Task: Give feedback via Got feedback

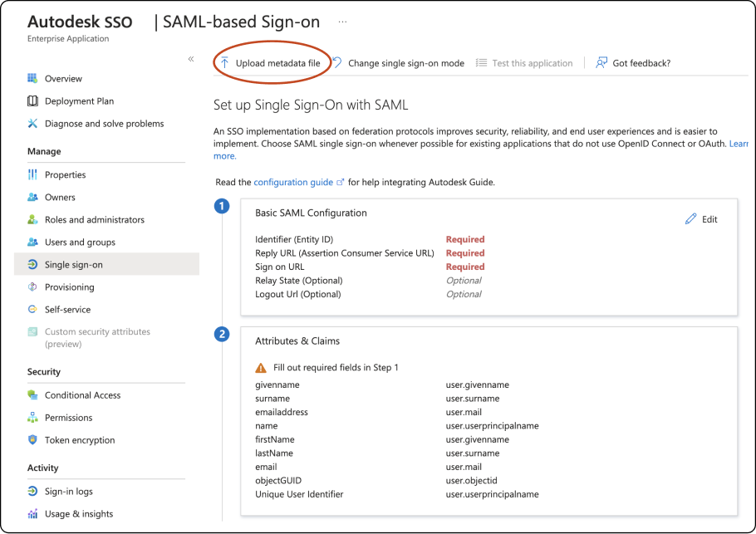Action: pos(632,62)
